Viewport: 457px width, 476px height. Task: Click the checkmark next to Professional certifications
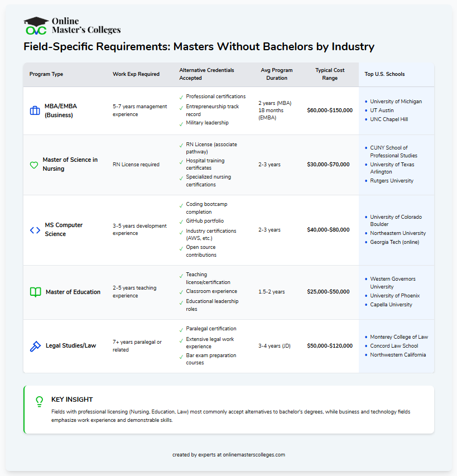(181, 98)
